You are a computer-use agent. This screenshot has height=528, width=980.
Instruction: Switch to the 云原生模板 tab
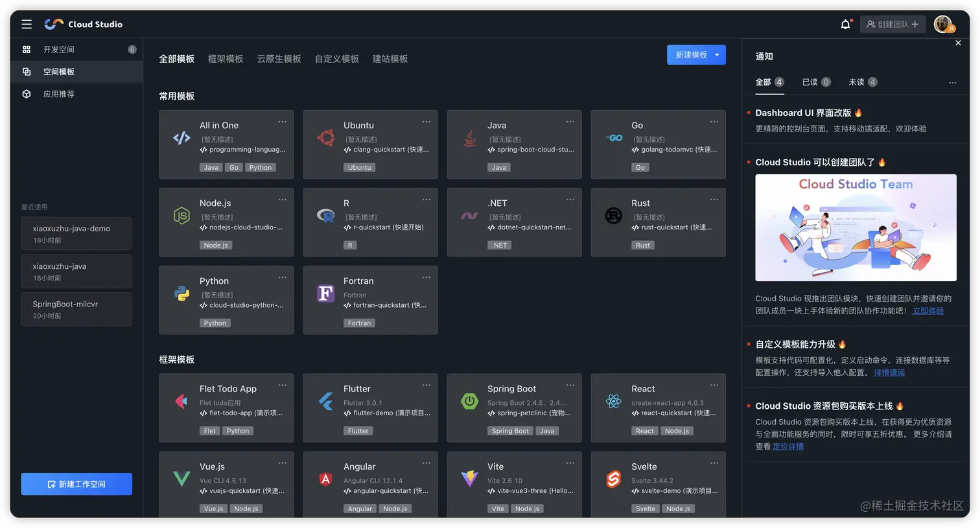coord(279,59)
